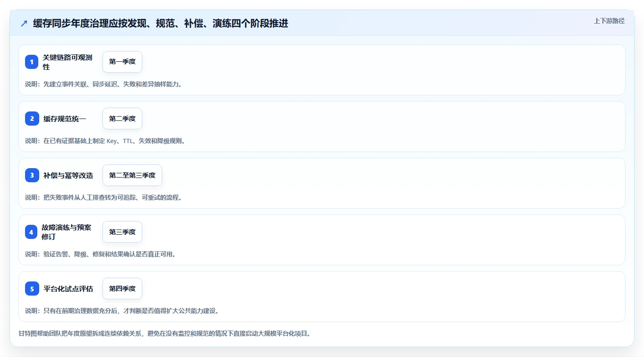Click the number 4 step badge
The height and width of the screenshot is (357, 644).
(x=31, y=232)
